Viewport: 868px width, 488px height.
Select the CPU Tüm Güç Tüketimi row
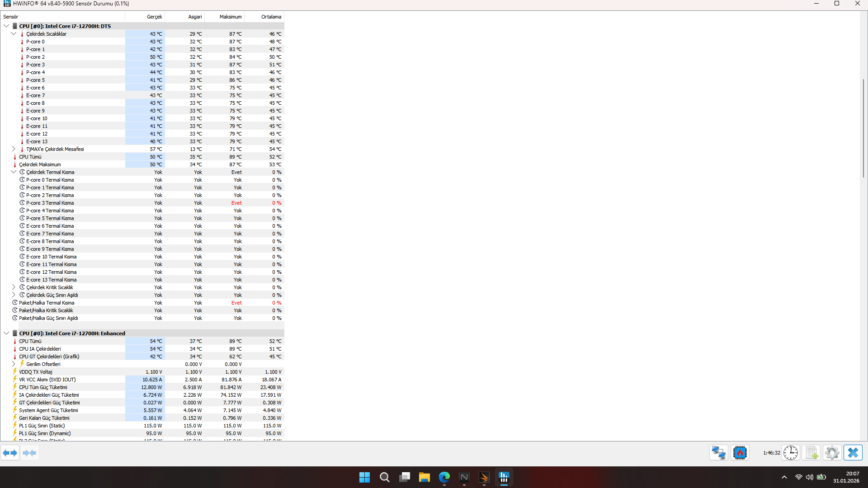(43, 387)
